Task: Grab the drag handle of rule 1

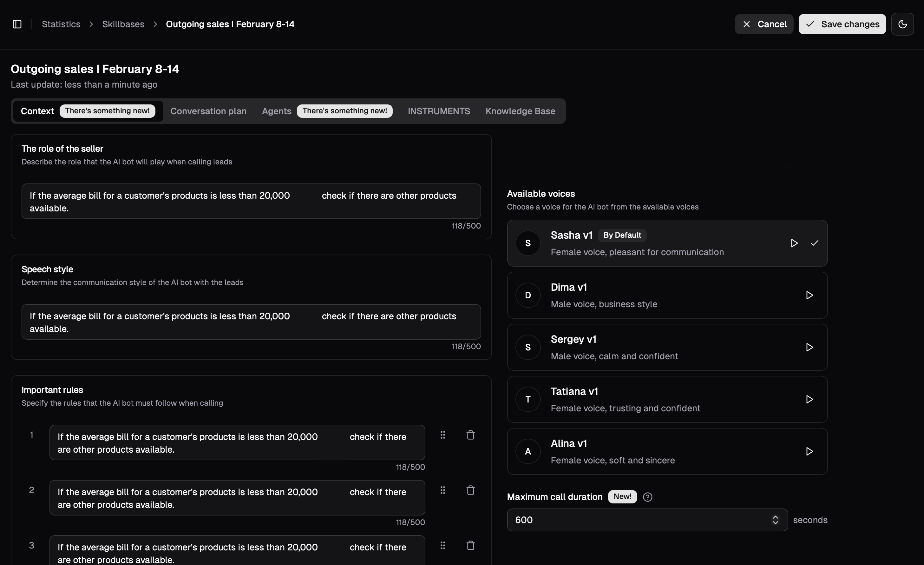Action: (x=442, y=435)
